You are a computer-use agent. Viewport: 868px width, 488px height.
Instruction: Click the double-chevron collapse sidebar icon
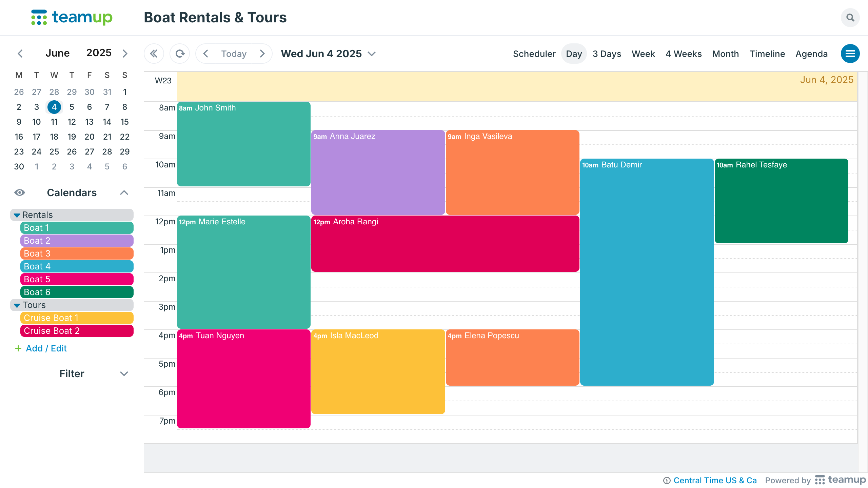pyautogui.click(x=154, y=54)
